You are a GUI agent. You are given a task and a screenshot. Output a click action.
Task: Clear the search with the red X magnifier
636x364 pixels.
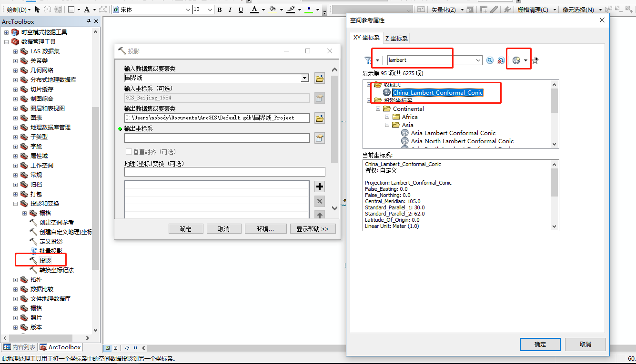pyautogui.click(x=501, y=60)
